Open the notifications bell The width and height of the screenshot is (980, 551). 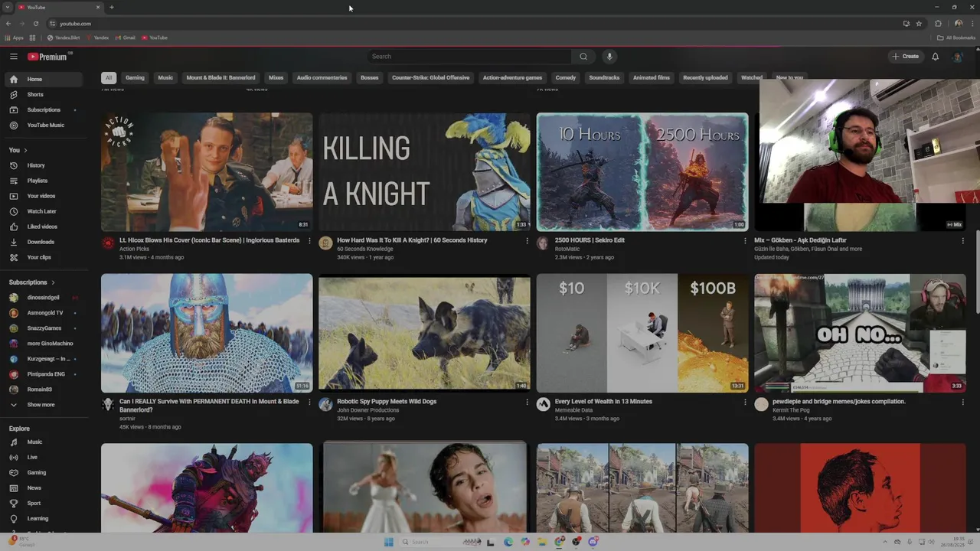click(x=935, y=56)
